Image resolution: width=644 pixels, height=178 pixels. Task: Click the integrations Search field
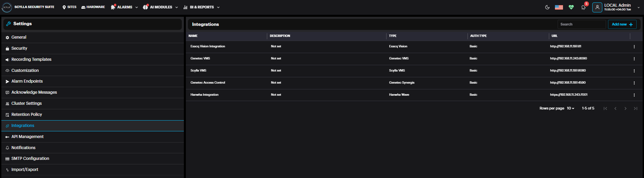coord(581,24)
